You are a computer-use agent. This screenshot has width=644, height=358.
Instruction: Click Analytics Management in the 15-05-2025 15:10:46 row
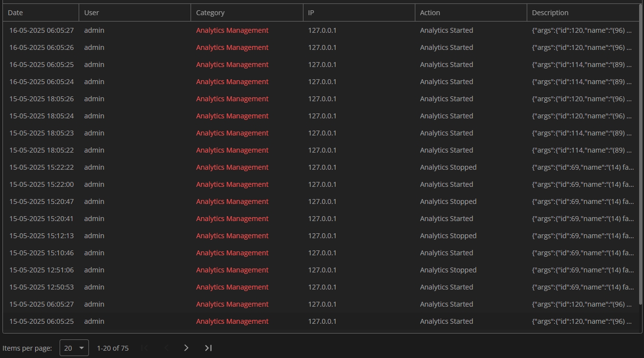(232, 253)
